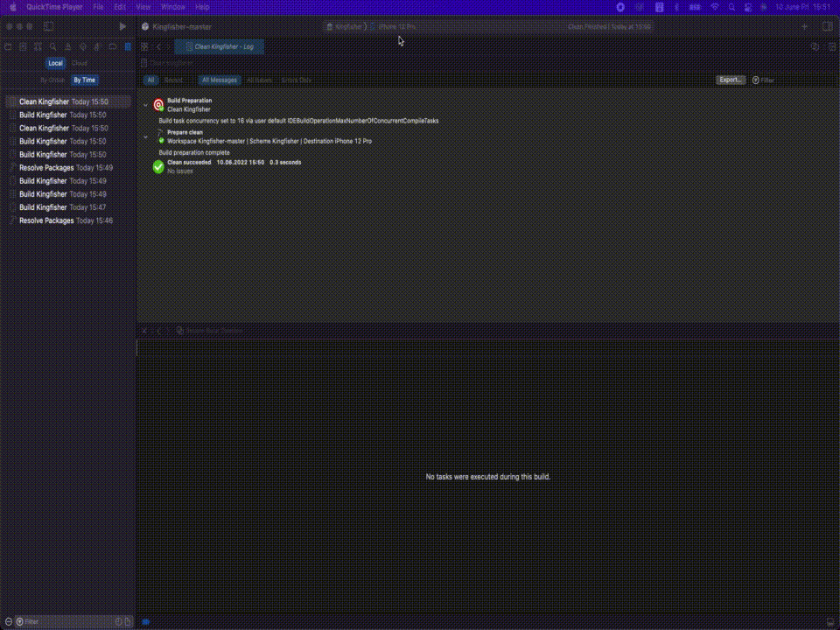The height and width of the screenshot is (630, 840).
Task: Click the menu bar date and time
Action: coord(802,7)
